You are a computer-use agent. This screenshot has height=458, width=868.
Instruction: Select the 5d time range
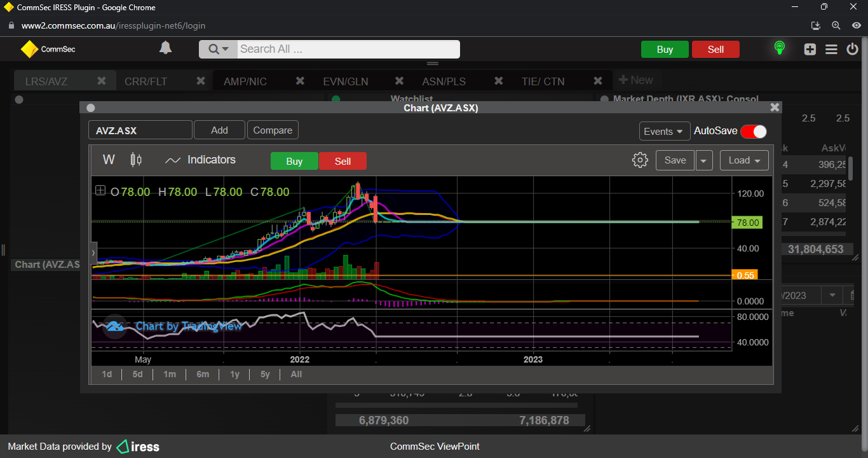138,375
